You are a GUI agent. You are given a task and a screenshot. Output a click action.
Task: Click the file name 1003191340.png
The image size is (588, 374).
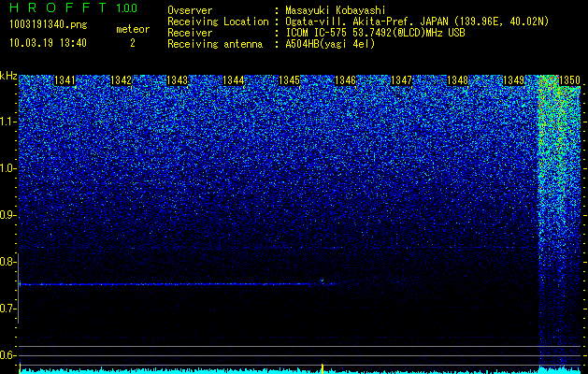[49, 25]
